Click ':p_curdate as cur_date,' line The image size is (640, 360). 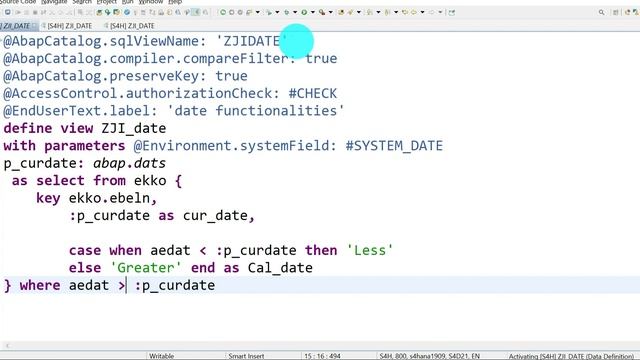click(x=162, y=216)
